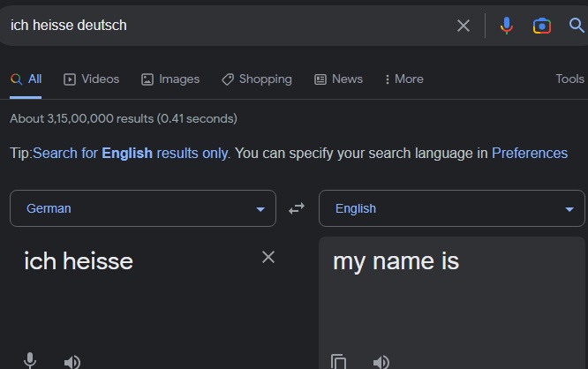Open search Tools
The height and width of the screenshot is (369, 588).
tap(569, 79)
